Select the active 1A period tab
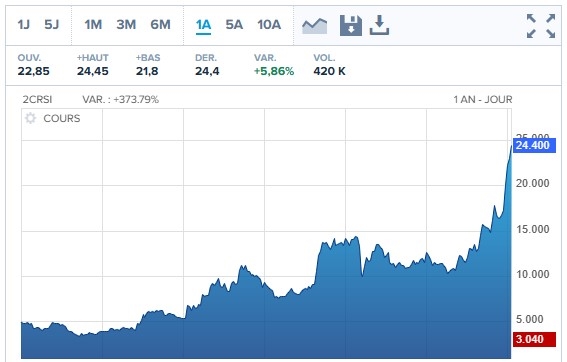Viewport: 567px width, 362px height. pyautogui.click(x=203, y=26)
